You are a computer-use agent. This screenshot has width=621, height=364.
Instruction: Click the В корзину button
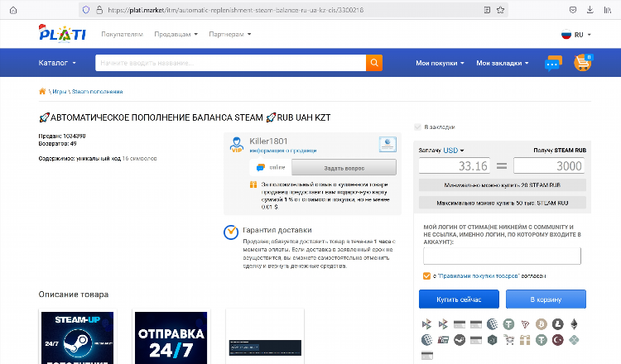(546, 299)
